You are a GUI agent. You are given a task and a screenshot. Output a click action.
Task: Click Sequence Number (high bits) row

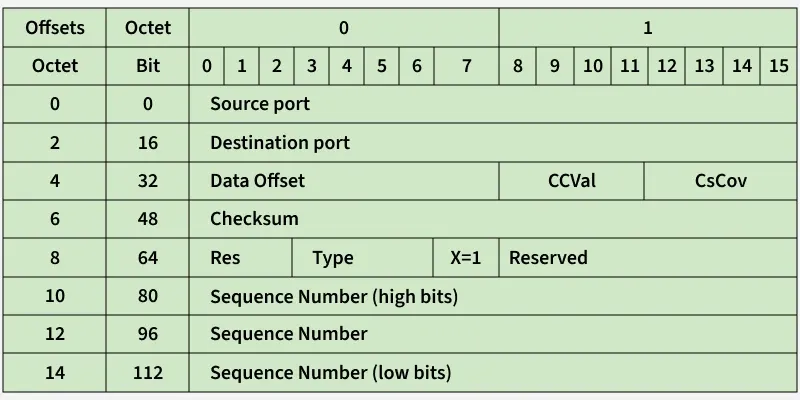pyautogui.click(x=334, y=296)
